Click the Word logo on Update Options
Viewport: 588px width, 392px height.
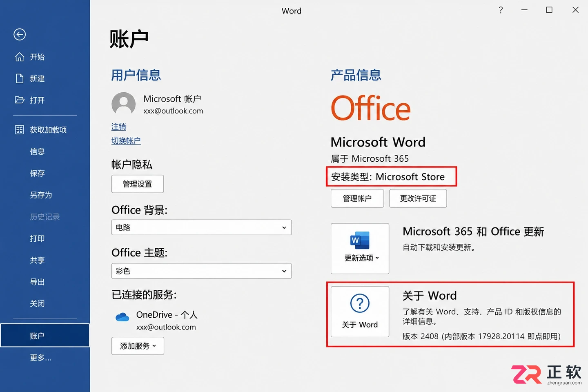click(360, 241)
